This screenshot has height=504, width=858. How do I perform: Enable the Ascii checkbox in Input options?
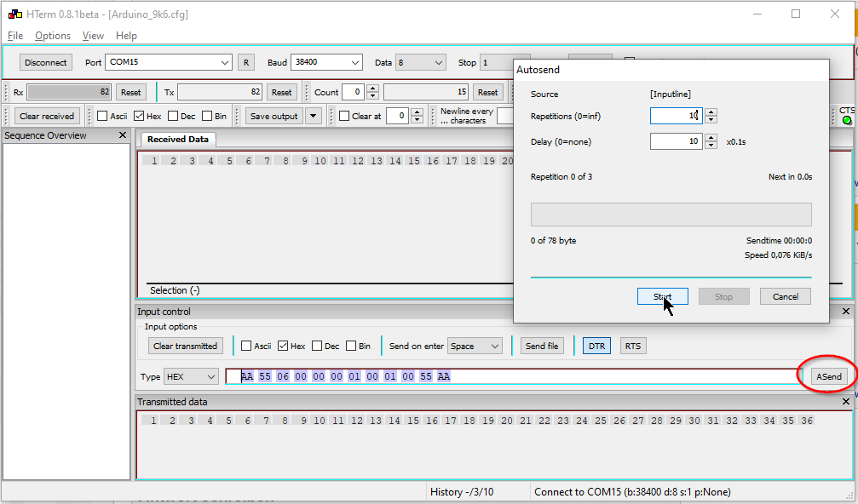click(x=246, y=346)
